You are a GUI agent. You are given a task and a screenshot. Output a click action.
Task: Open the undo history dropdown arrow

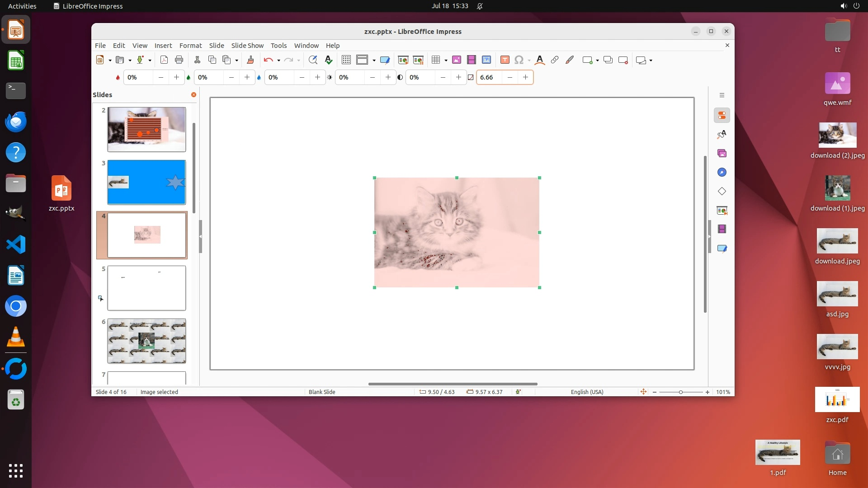click(x=278, y=61)
